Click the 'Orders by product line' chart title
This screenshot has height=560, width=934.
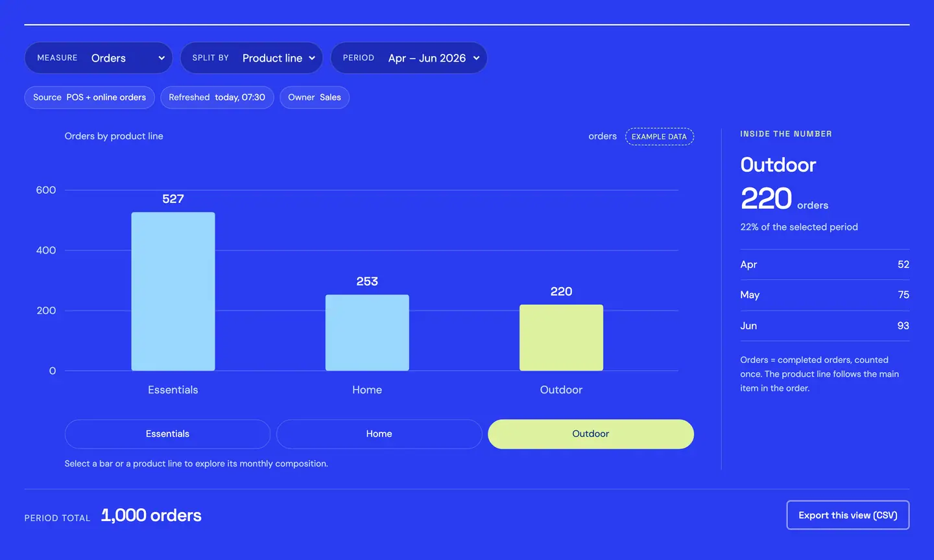click(x=114, y=136)
